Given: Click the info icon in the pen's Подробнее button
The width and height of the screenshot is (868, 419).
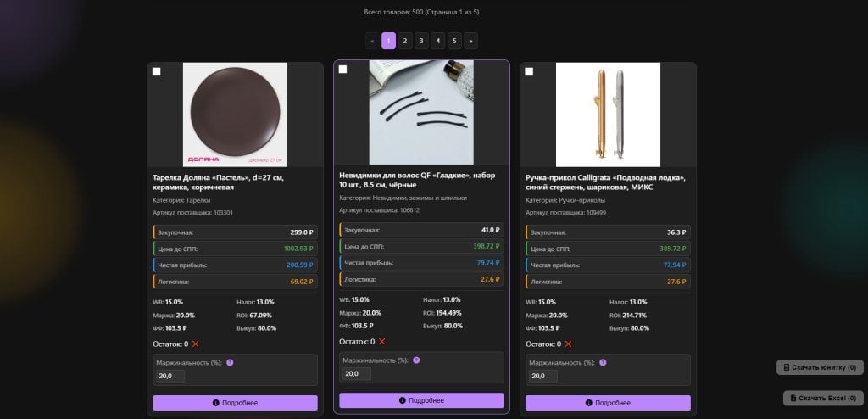Looking at the screenshot, I should pyautogui.click(x=588, y=403).
